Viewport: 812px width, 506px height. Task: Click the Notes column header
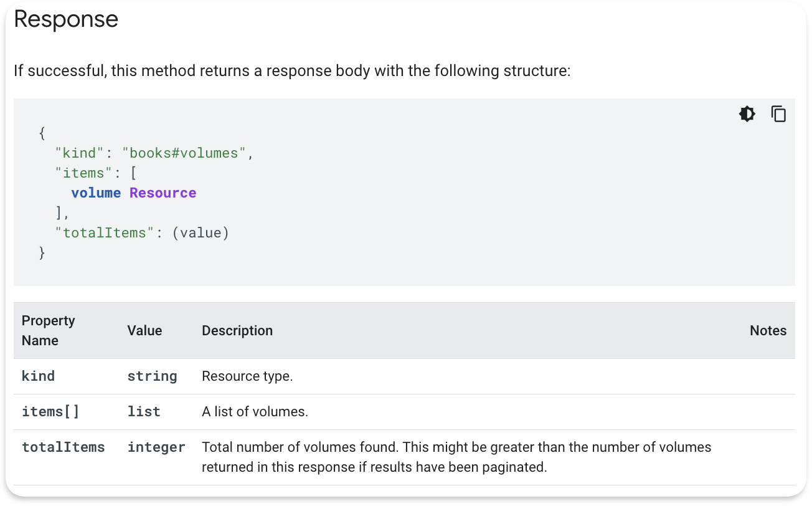tap(768, 331)
